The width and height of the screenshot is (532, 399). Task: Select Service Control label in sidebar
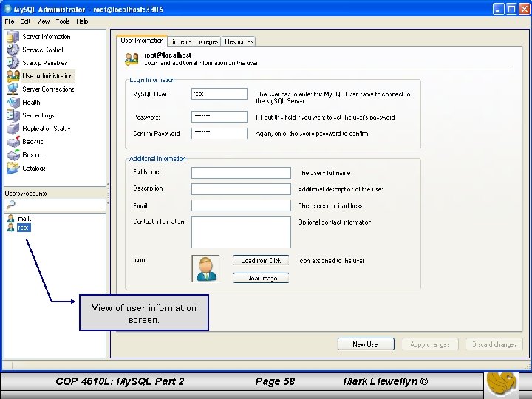pos(43,50)
